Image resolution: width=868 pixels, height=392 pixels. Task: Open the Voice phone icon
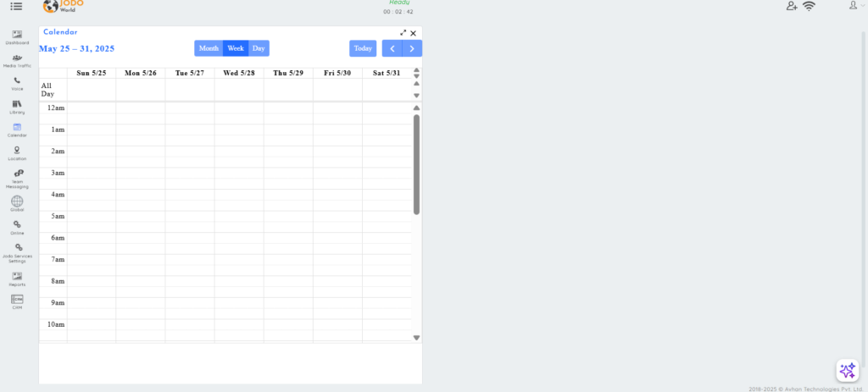point(17,80)
